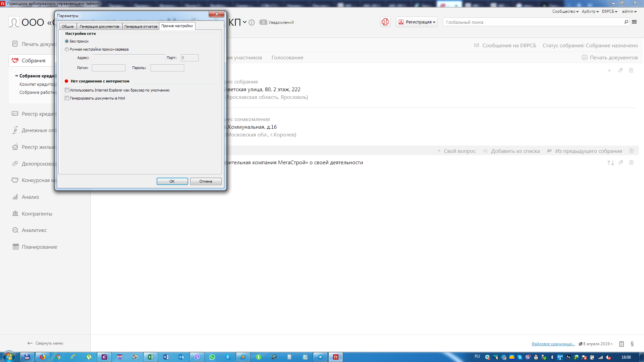Enable Internet Explorer as default browser checkbox
Image resolution: width=644 pixels, height=362 pixels.
[x=67, y=90]
